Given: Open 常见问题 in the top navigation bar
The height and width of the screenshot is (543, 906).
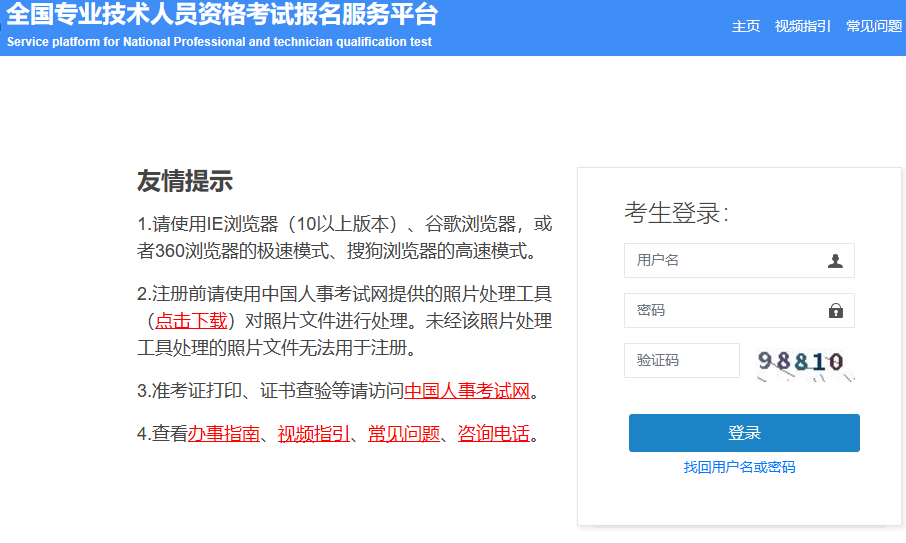Looking at the screenshot, I should point(873,26).
